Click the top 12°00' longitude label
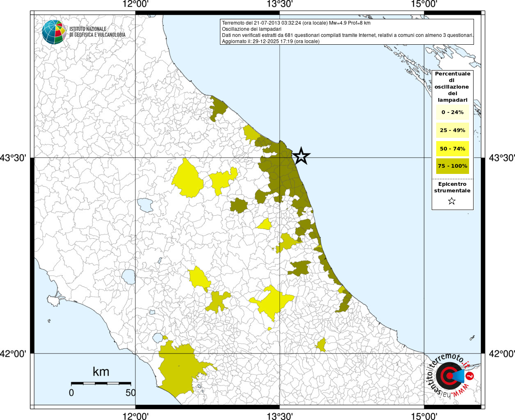 (x=135, y=4)
